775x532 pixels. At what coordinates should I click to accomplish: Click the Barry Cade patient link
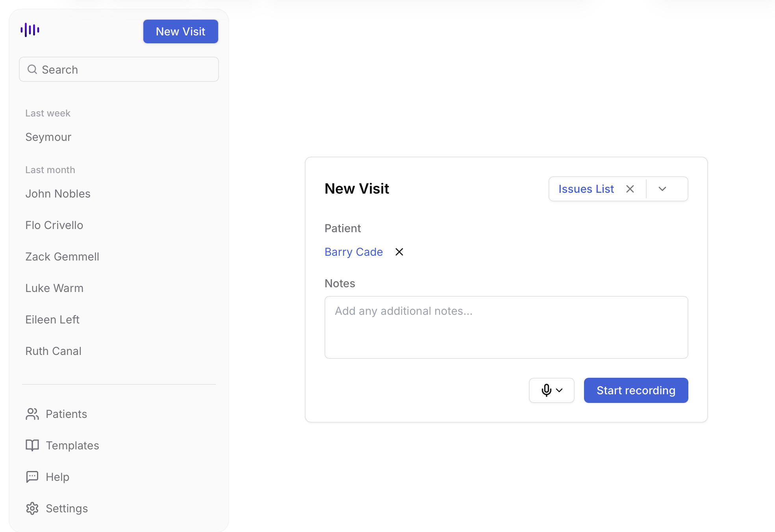pyautogui.click(x=354, y=252)
